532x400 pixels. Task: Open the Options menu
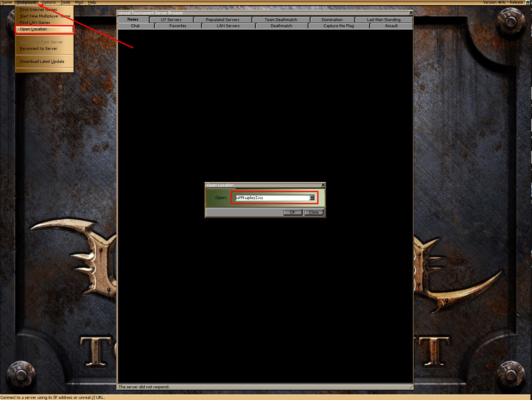(x=49, y=2)
